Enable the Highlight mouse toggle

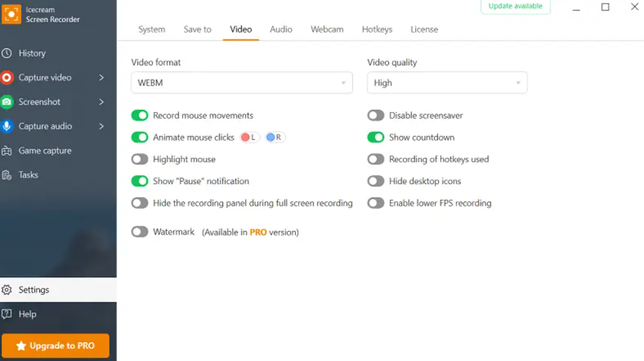pos(140,160)
